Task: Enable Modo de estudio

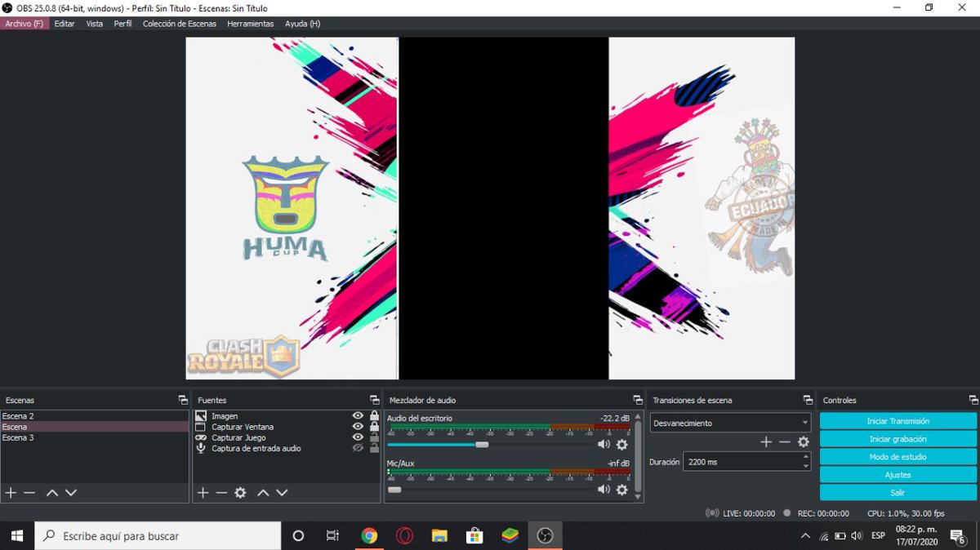Action: point(897,456)
